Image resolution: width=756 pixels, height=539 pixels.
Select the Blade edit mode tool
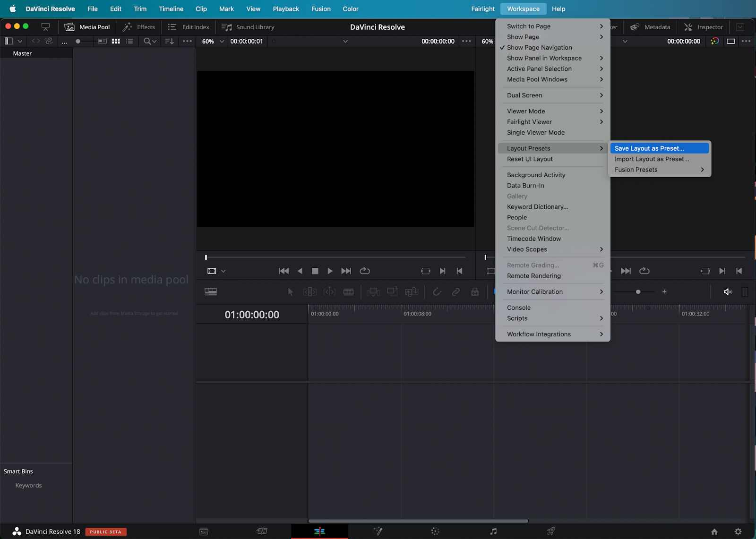[349, 292]
